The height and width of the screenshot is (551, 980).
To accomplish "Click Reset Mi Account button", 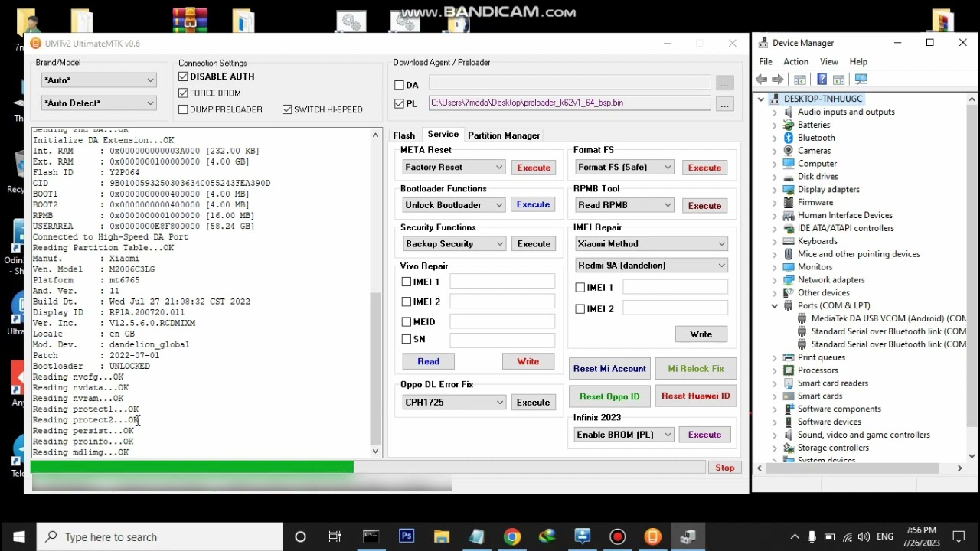I will [x=610, y=369].
